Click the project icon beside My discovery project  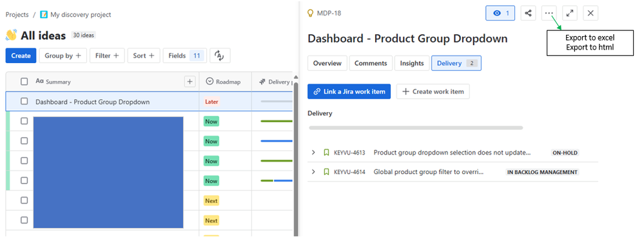click(44, 15)
